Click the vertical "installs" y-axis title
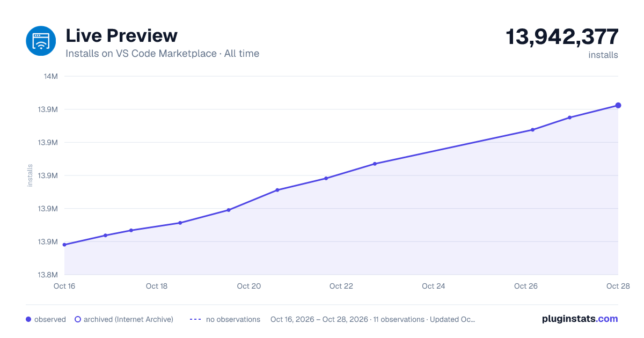 coord(30,175)
